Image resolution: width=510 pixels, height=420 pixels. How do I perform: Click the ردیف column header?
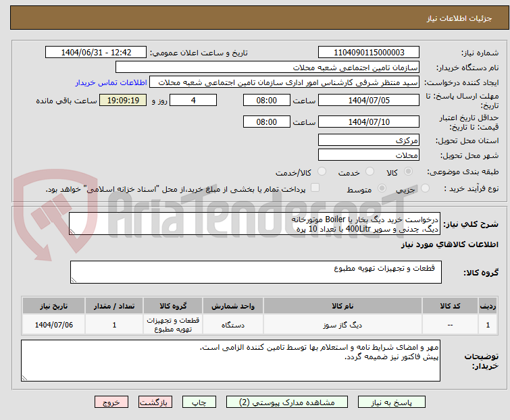488,306
